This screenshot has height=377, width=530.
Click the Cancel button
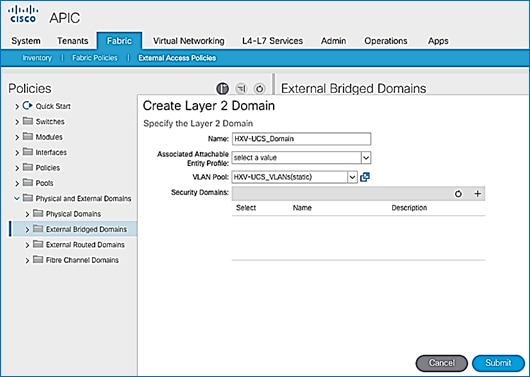441,363
